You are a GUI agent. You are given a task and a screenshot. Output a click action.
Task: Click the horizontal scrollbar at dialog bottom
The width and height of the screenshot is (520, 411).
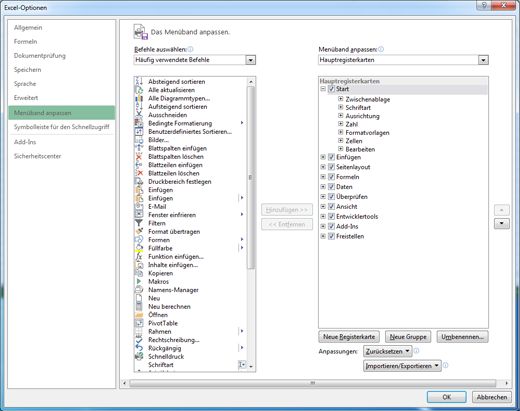click(x=312, y=383)
